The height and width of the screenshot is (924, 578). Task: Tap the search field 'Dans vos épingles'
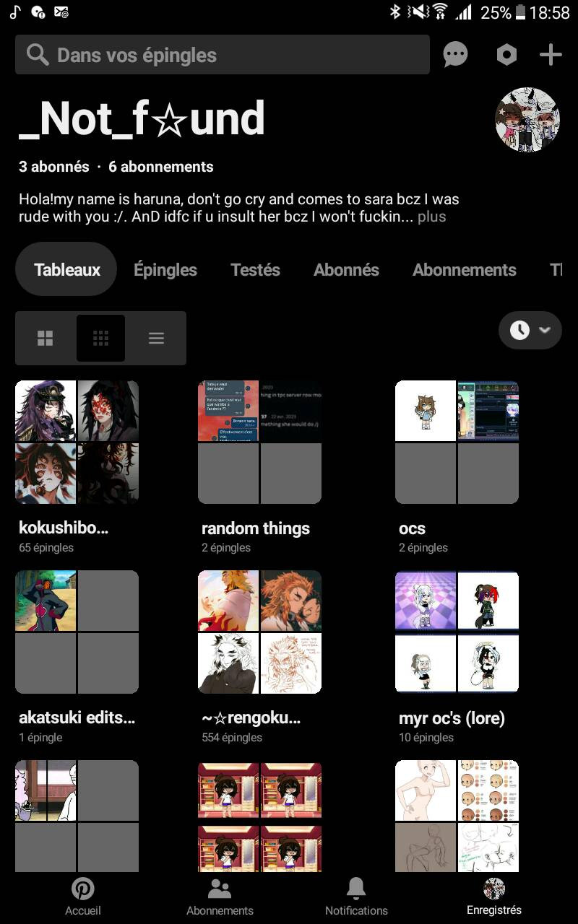point(223,55)
